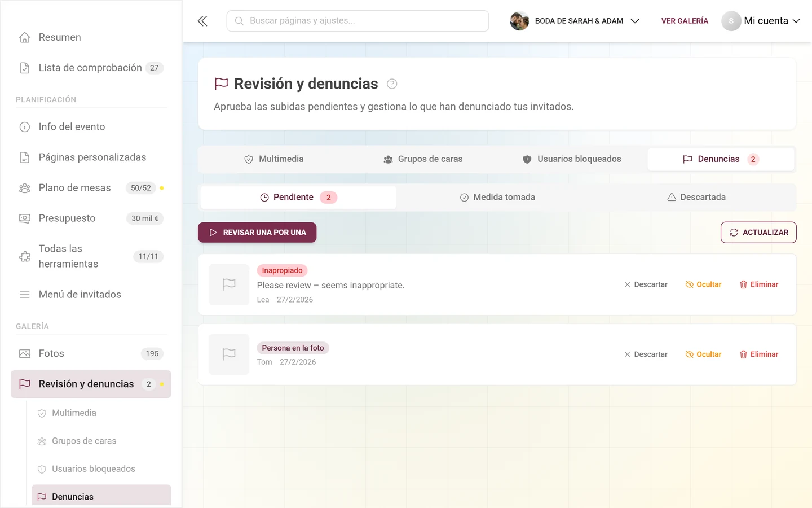Screen dimensions: 812x508
Task: Open Usuarios bloqueados in sidebar submenu
Action: pyautogui.click(x=101, y=469)
